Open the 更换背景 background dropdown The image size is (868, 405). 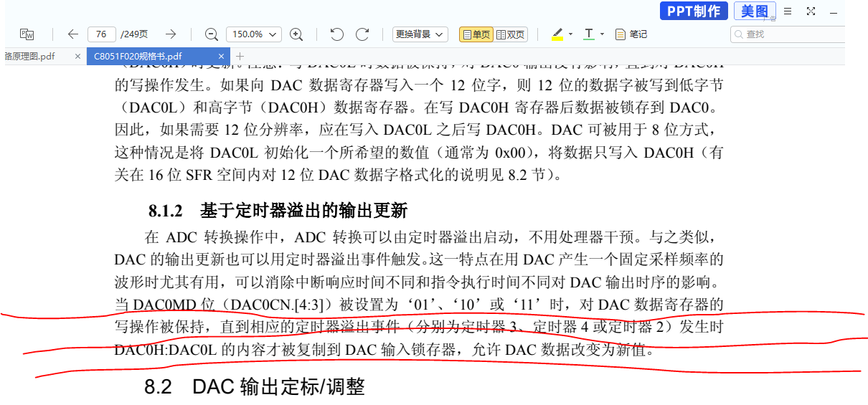[x=420, y=34]
